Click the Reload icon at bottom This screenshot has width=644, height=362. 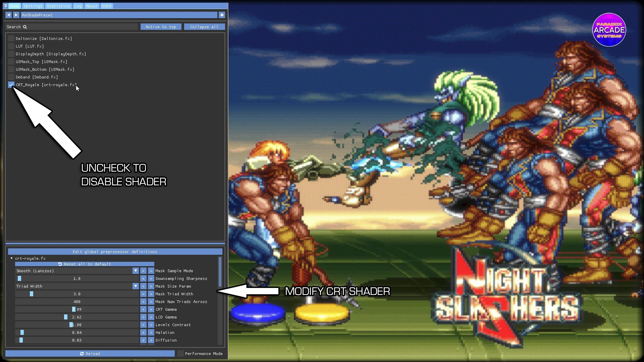pyautogui.click(x=82, y=354)
